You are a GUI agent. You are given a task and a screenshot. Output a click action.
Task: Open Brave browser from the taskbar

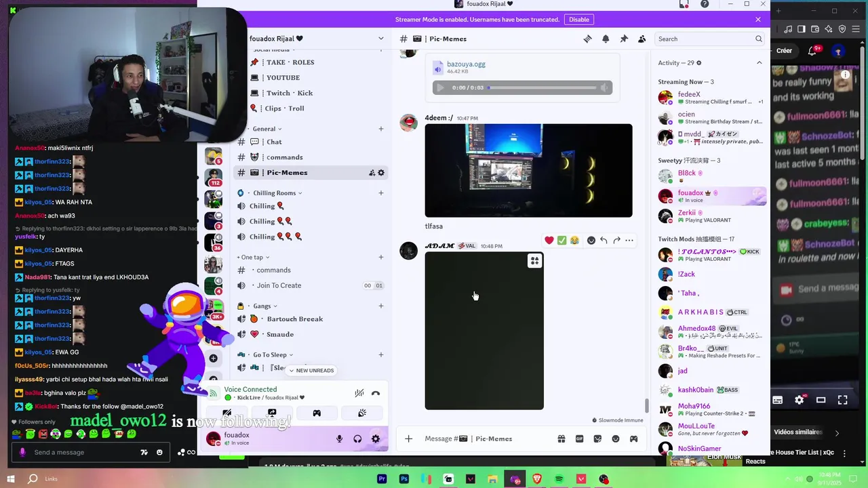tap(537, 479)
